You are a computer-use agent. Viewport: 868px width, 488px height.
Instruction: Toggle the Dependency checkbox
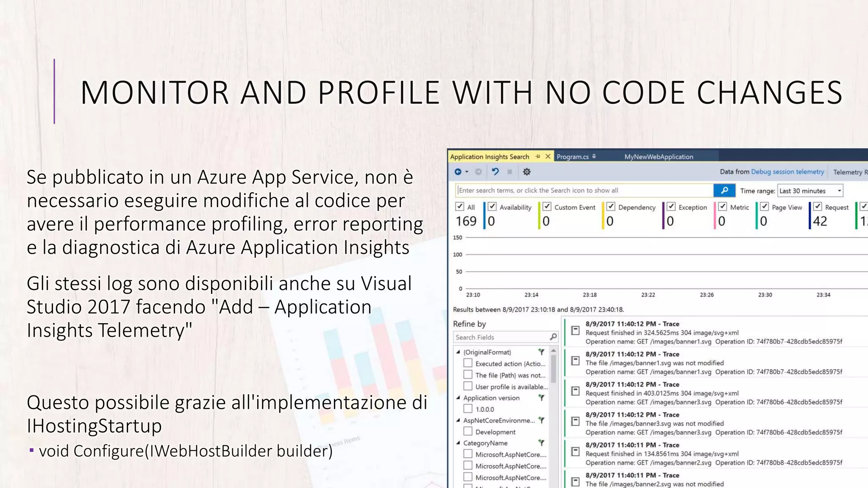pos(611,206)
